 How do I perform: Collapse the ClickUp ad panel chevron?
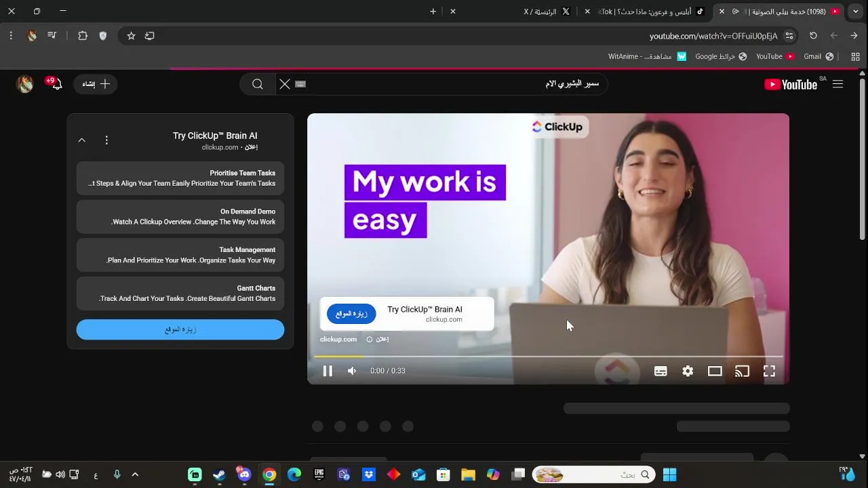point(82,140)
